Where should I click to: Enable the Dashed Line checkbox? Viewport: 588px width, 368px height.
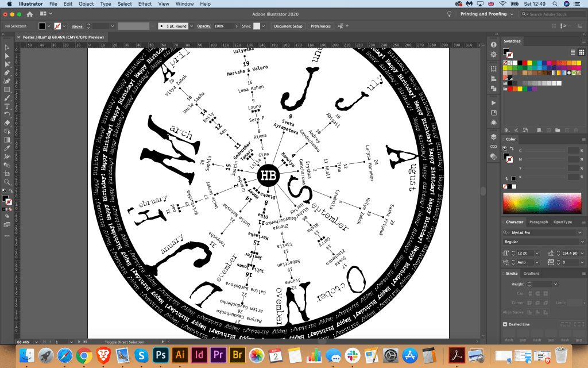click(x=505, y=324)
